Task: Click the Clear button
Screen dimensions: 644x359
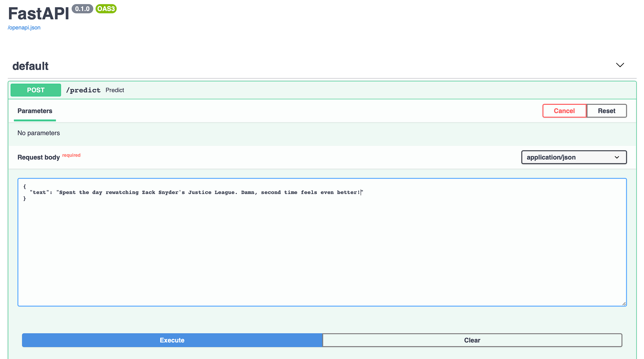Action: (x=472, y=340)
